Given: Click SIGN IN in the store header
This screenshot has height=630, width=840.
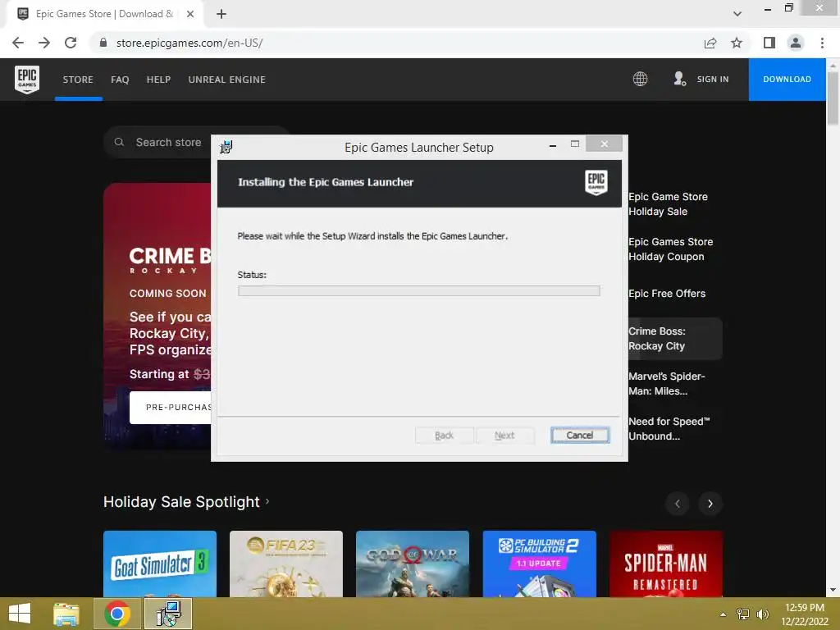Looking at the screenshot, I should click(713, 79).
